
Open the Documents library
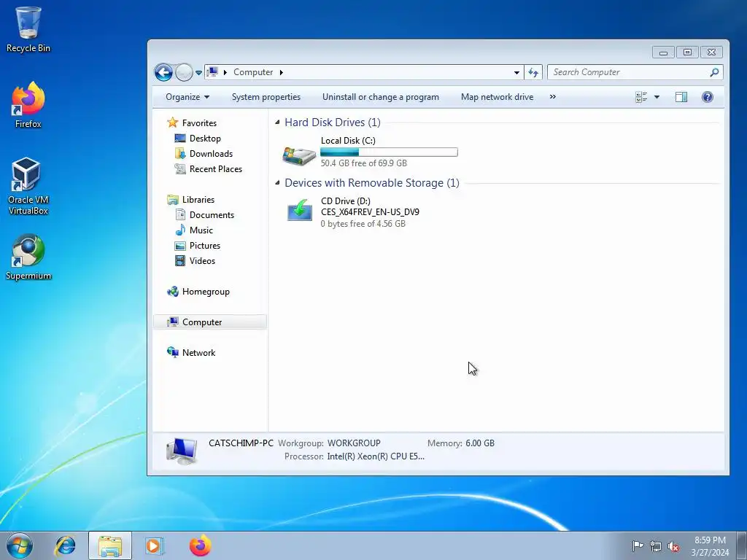212,215
